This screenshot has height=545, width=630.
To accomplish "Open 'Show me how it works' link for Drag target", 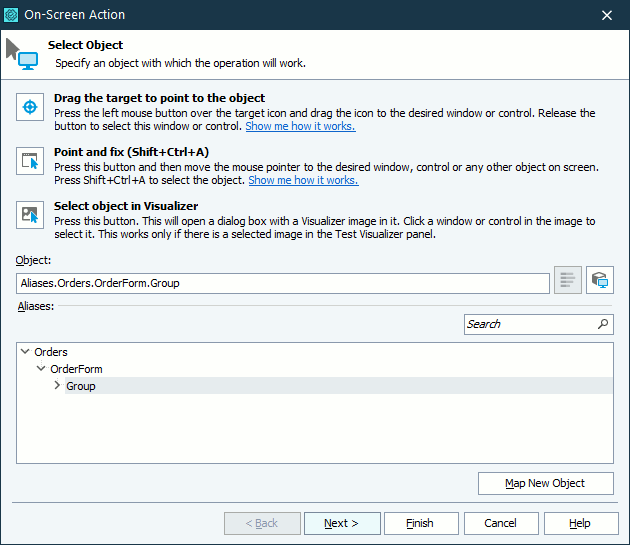I will click(300, 127).
